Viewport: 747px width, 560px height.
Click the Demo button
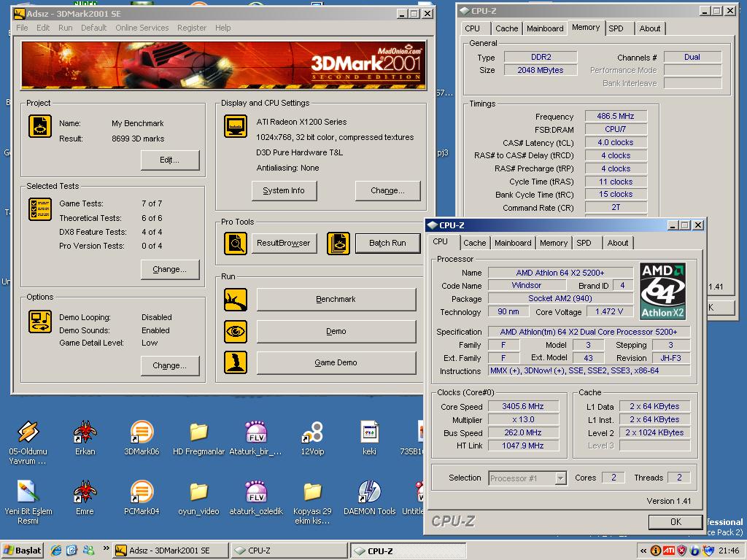pyautogui.click(x=336, y=332)
